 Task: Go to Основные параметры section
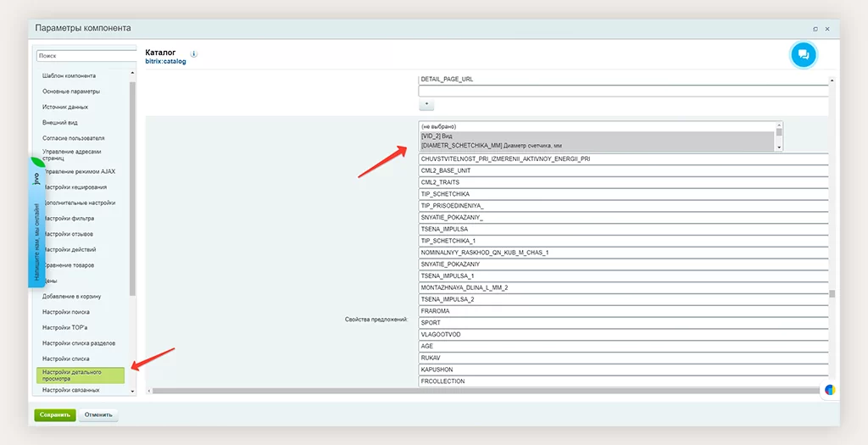coord(71,92)
